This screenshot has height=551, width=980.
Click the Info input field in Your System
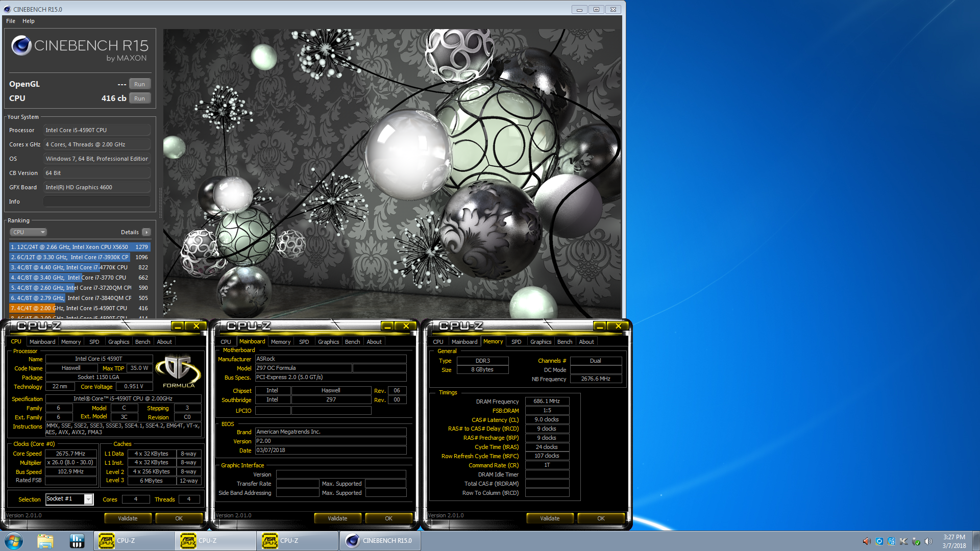[x=97, y=202]
